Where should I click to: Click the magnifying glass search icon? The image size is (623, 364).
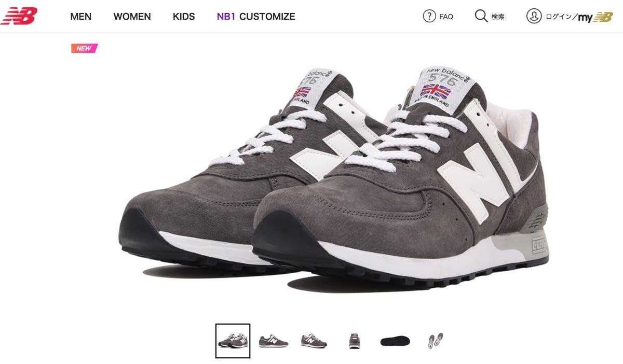point(481,17)
